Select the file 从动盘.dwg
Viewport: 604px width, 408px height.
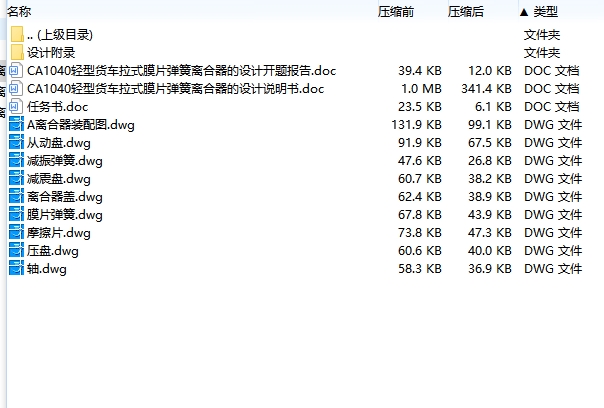(59, 143)
